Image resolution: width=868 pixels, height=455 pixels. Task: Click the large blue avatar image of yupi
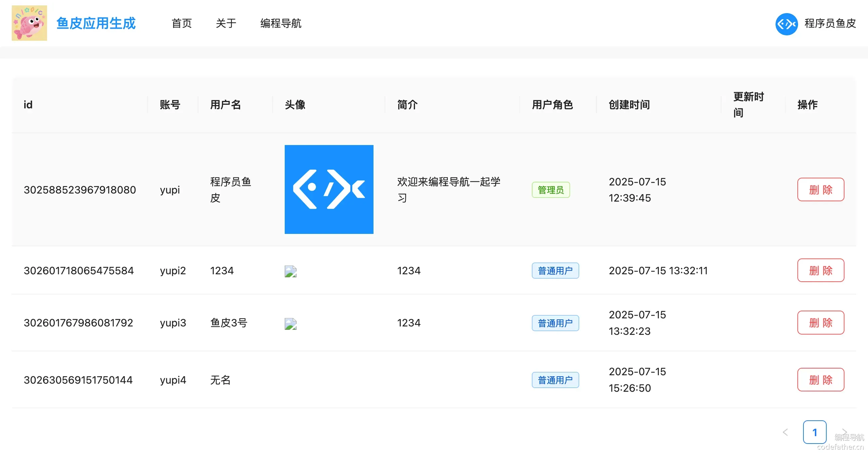(x=329, y=189)
